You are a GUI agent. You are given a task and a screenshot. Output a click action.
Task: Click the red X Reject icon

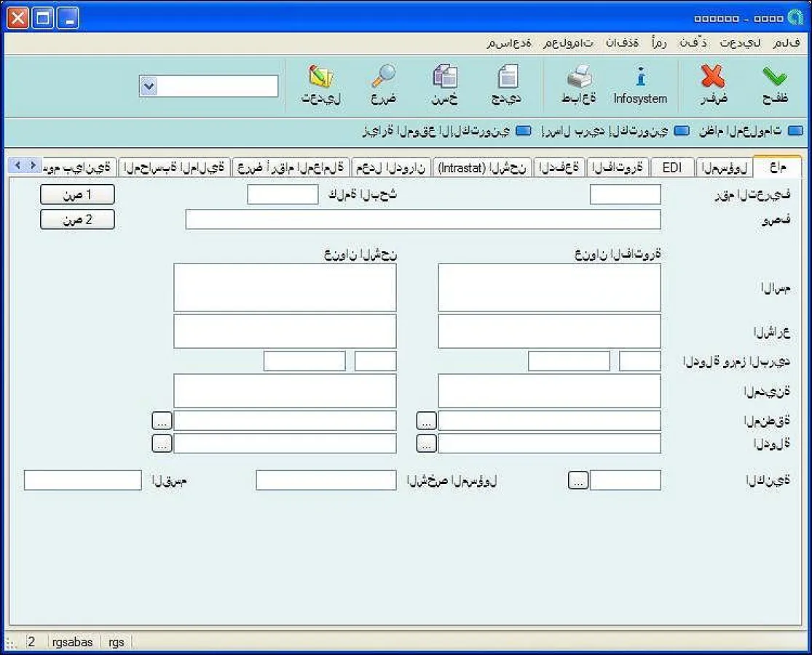[x=713, y=78]
